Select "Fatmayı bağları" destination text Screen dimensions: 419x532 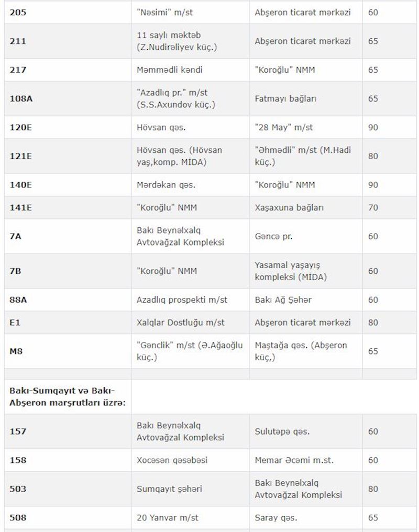coord(285,98)
